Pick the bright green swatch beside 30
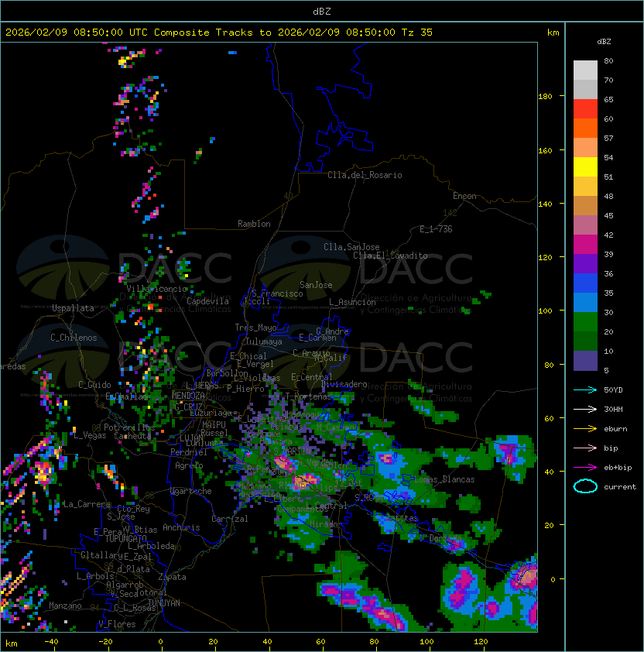644x652 pixels. pyautogui.click(x=585, y=322)
